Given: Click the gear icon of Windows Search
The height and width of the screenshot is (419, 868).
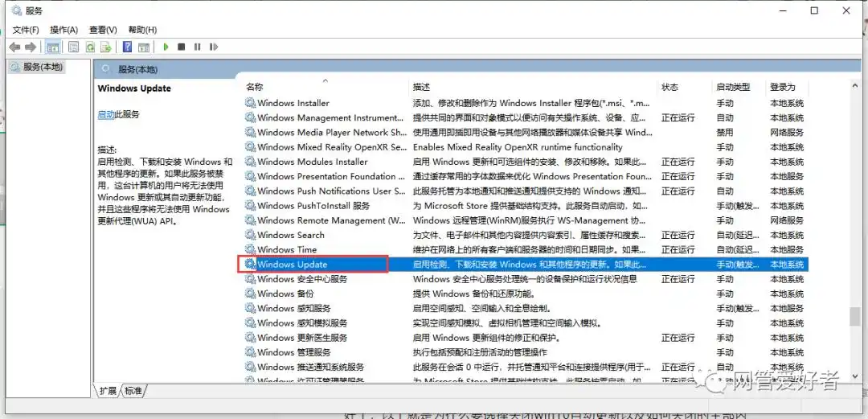Looking at the screenshot, I should click(250, 235).
